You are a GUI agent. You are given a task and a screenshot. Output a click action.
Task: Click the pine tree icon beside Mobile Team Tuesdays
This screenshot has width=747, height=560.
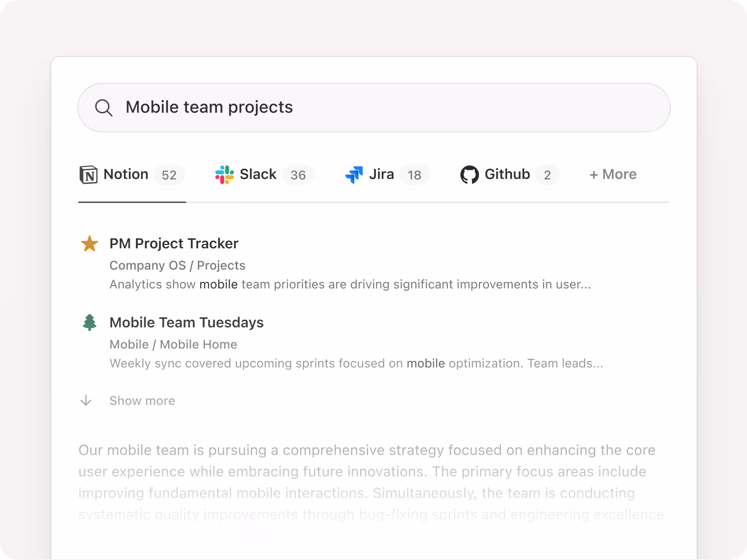[x=89, y=322]
